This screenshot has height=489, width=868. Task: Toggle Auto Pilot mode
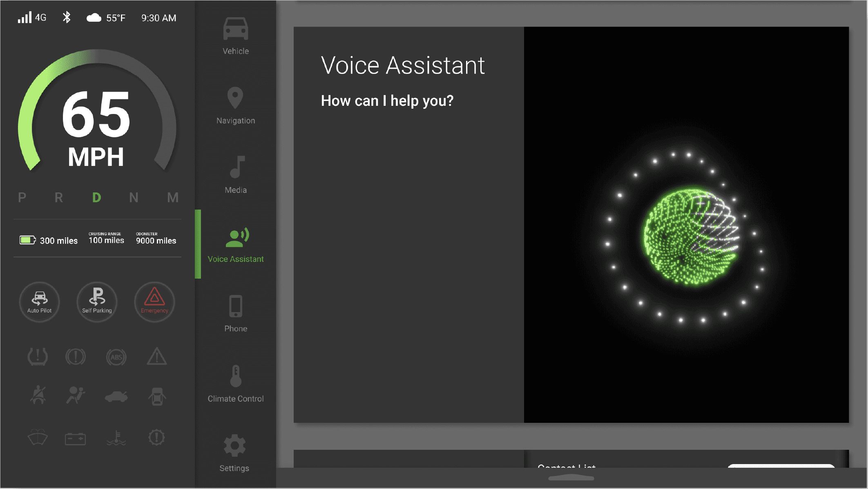[x=40, y=302]
